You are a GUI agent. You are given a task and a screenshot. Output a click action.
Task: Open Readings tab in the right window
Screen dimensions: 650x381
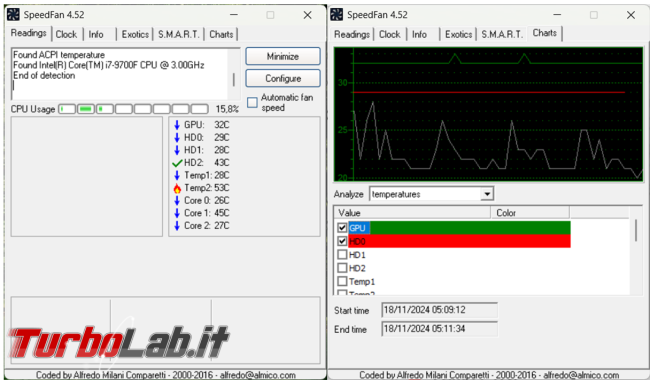pos(352,34)
